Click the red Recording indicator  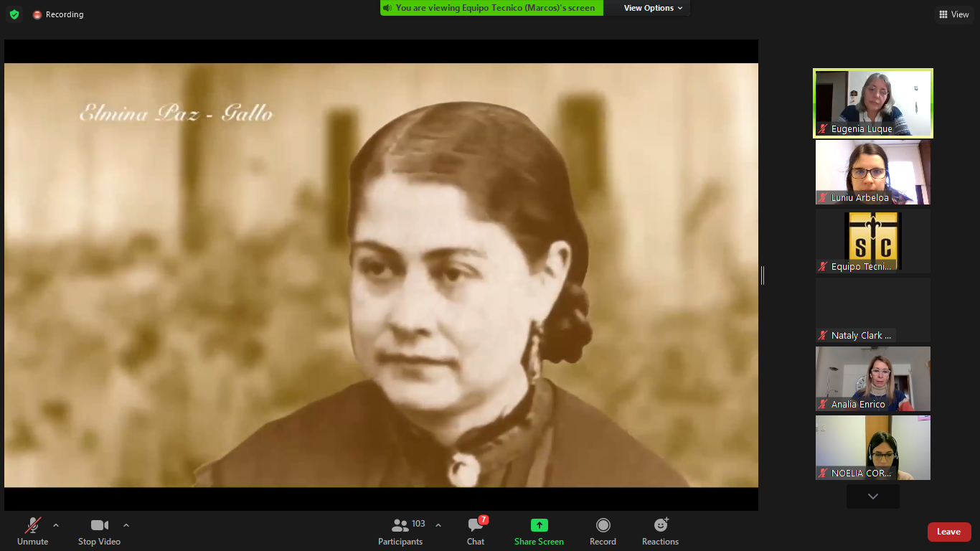click(58, 14)
